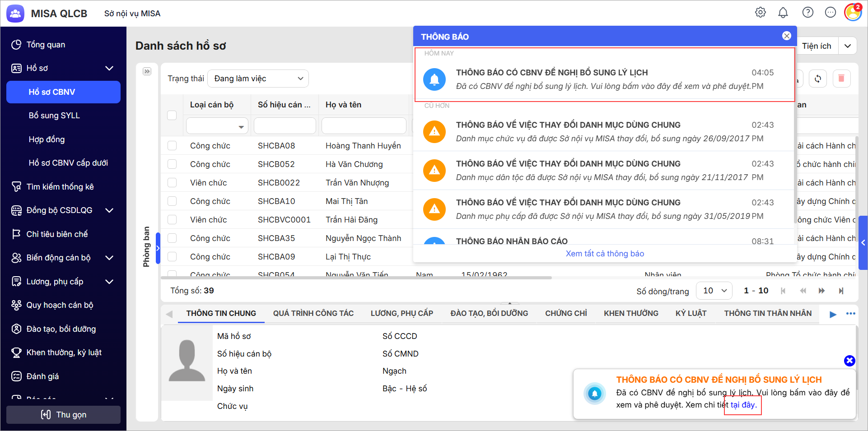This screenshot has height=431, width=868.
Task: Open the Trạng thái dropdown
Action: pos(258,79)
